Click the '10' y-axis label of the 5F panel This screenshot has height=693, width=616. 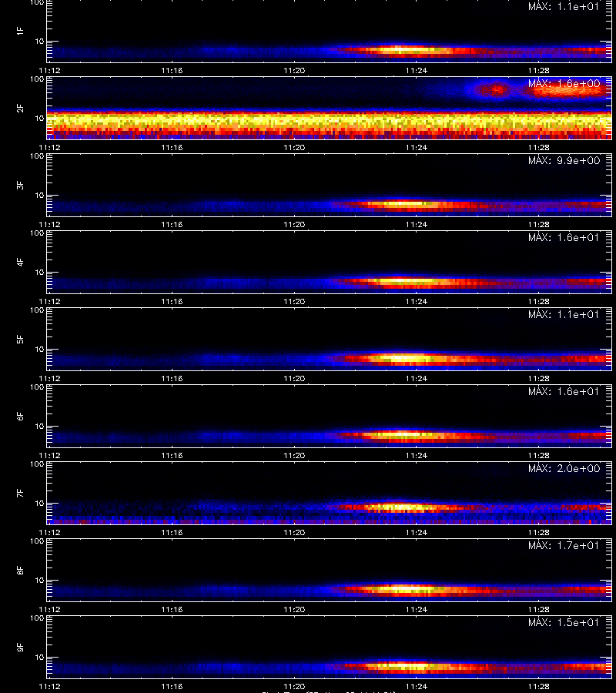39,349
